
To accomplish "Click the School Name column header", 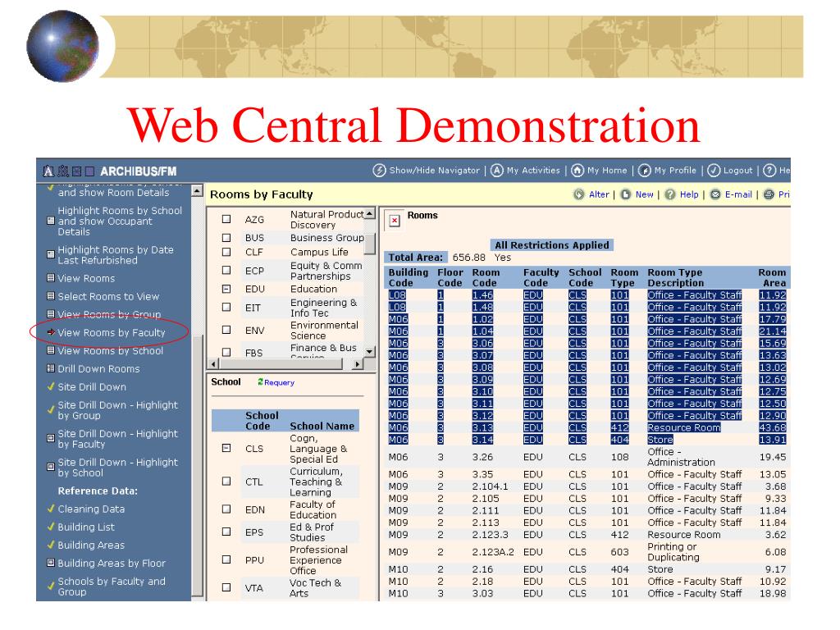I will (x=322, y=426).
